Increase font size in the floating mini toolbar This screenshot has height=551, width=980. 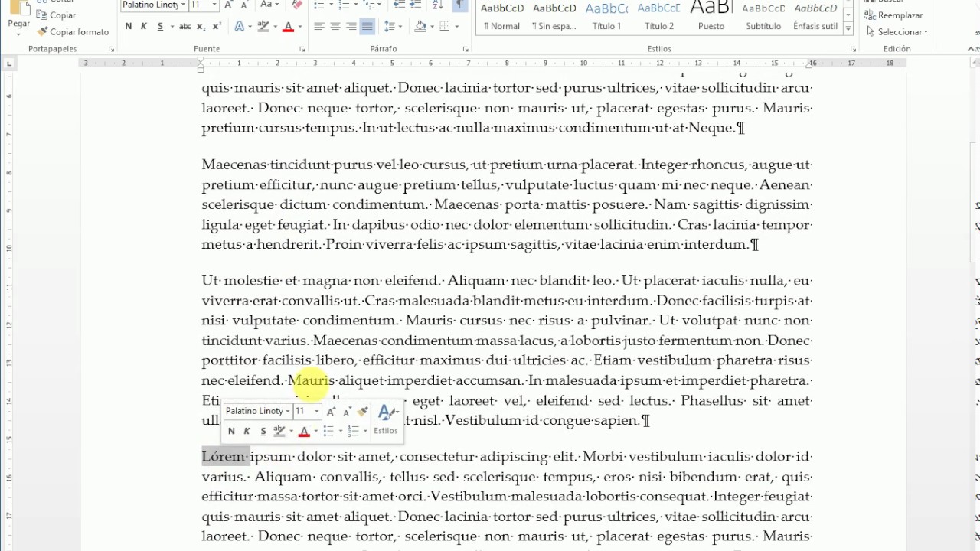point(331,412)
